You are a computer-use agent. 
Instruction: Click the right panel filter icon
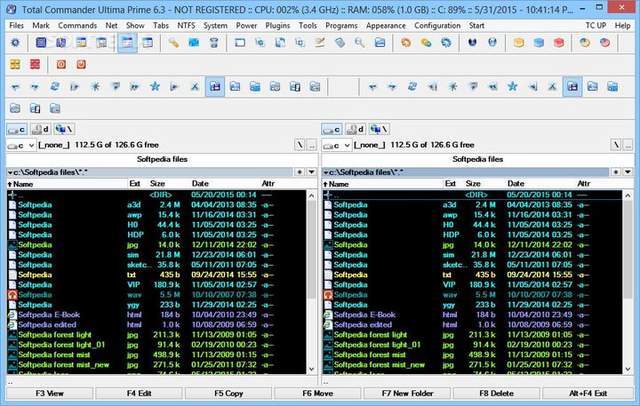click(473, 87)
